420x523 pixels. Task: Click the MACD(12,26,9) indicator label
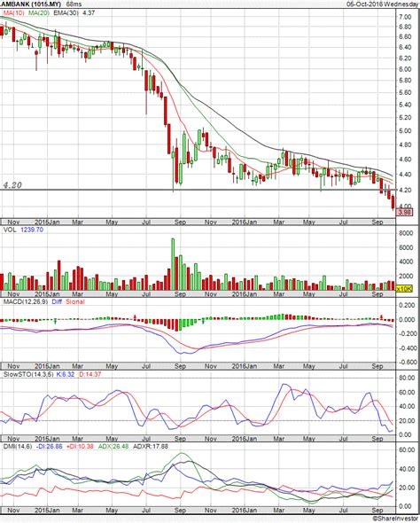[x=26, y=302]
